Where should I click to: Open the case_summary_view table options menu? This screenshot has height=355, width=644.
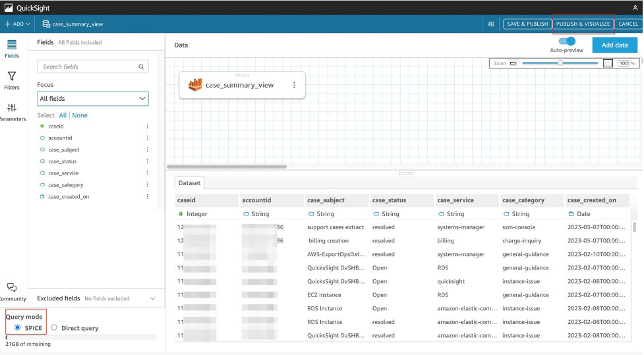point(294,85)
